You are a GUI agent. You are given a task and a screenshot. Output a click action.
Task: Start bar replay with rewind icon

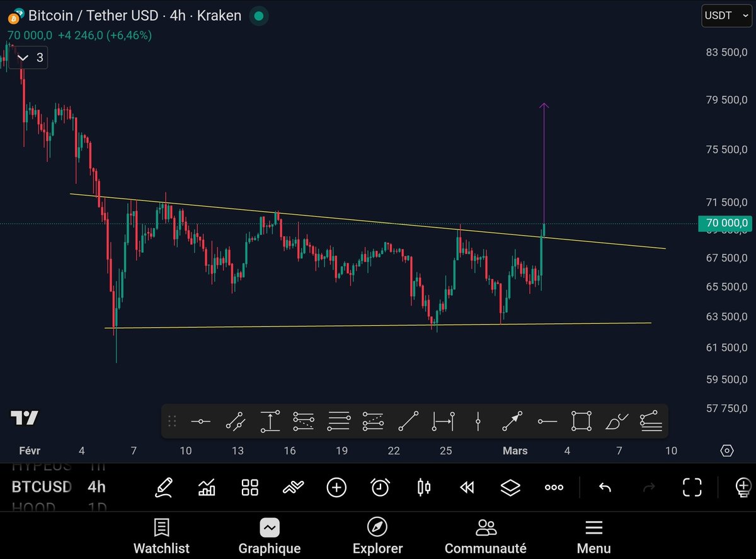467,487
